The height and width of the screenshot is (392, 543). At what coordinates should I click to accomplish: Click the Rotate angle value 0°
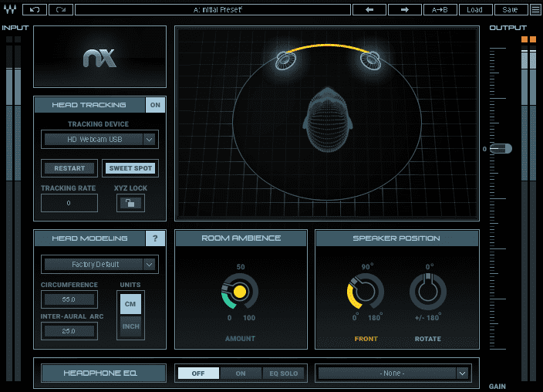430,266
